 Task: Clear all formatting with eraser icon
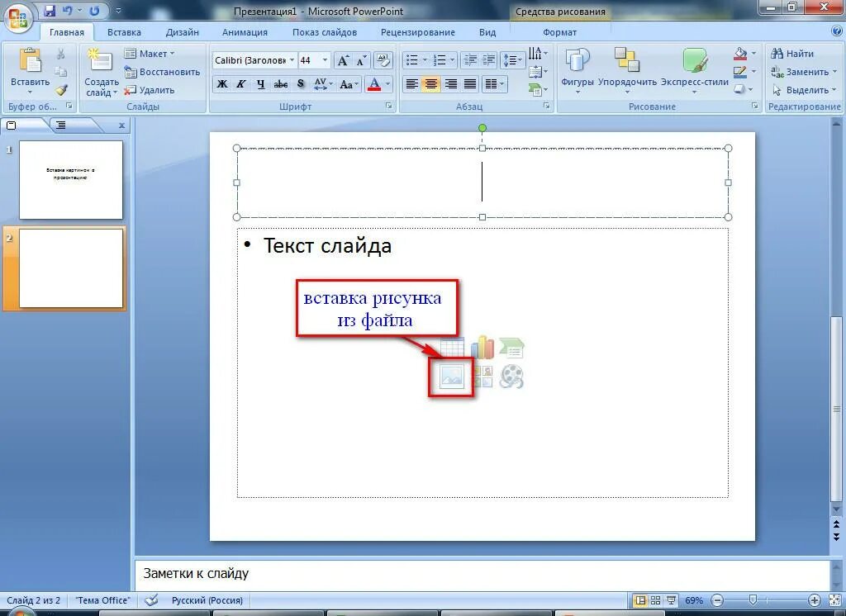pos(383,60)
